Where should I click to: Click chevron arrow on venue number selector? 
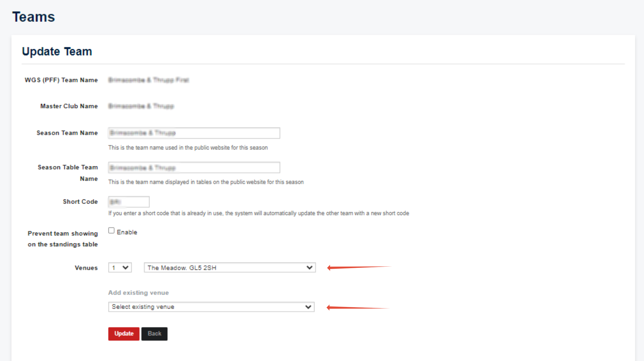click(126, 268)
